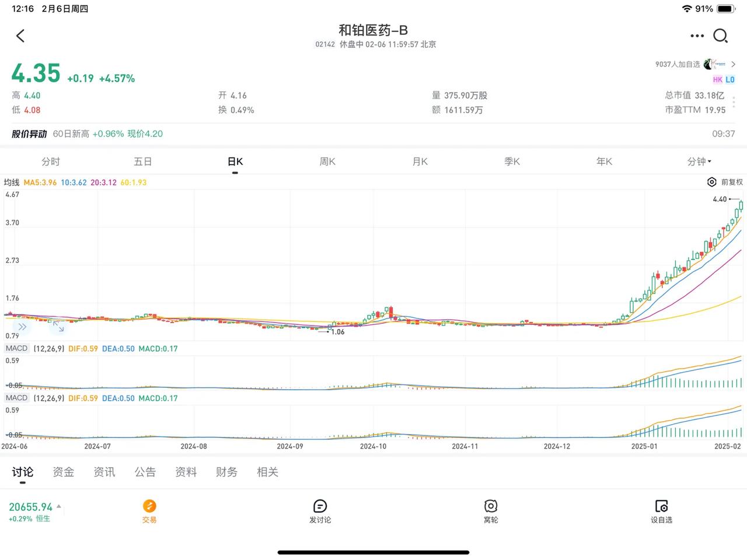The width and height of the screenshot is (747, 560).
Task: Tap the double-chevron expand icon on chart
Action: [22, 327]
